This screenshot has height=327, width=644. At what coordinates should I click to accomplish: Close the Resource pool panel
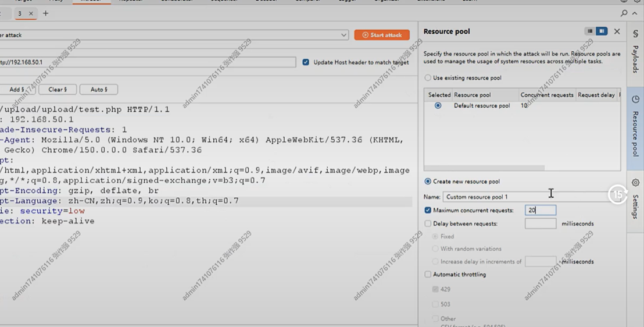tap(617, 31)
